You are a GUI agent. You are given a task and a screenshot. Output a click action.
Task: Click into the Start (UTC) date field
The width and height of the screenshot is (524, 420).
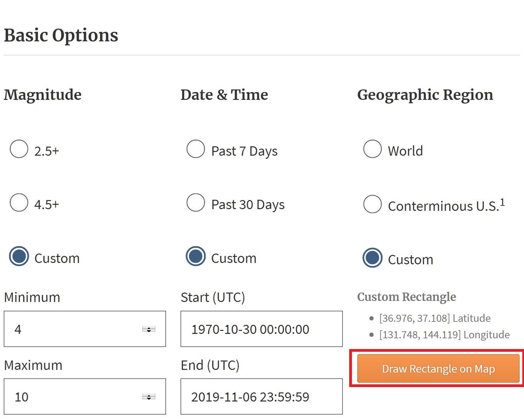(261, 329)
